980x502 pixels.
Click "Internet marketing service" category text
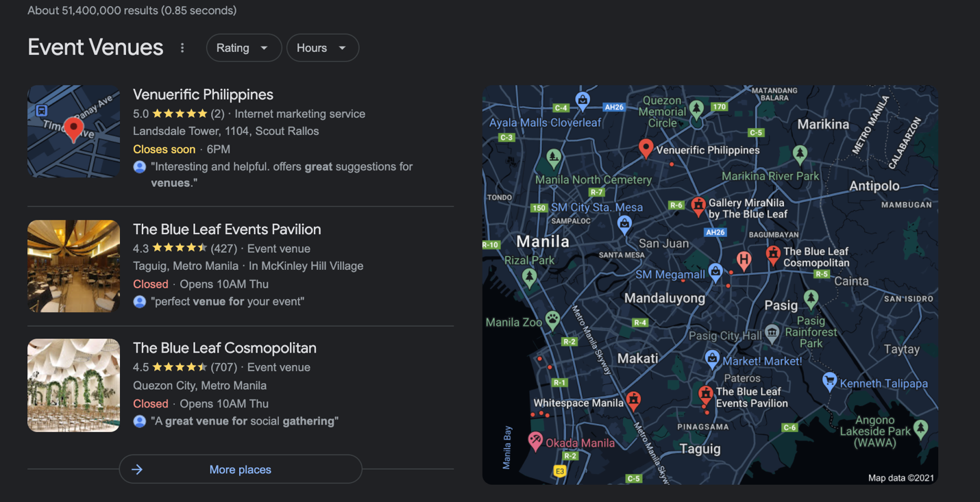click(300, 114)
